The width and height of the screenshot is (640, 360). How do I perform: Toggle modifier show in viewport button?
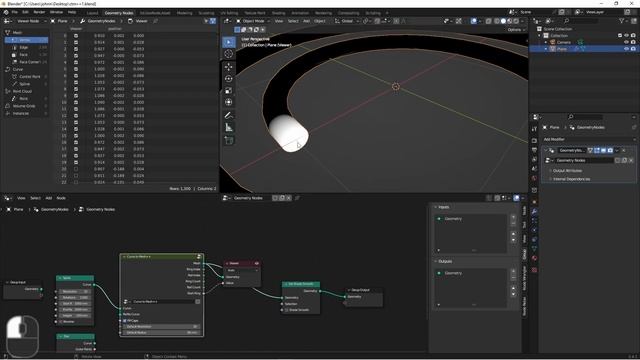[x=603, y=150]
